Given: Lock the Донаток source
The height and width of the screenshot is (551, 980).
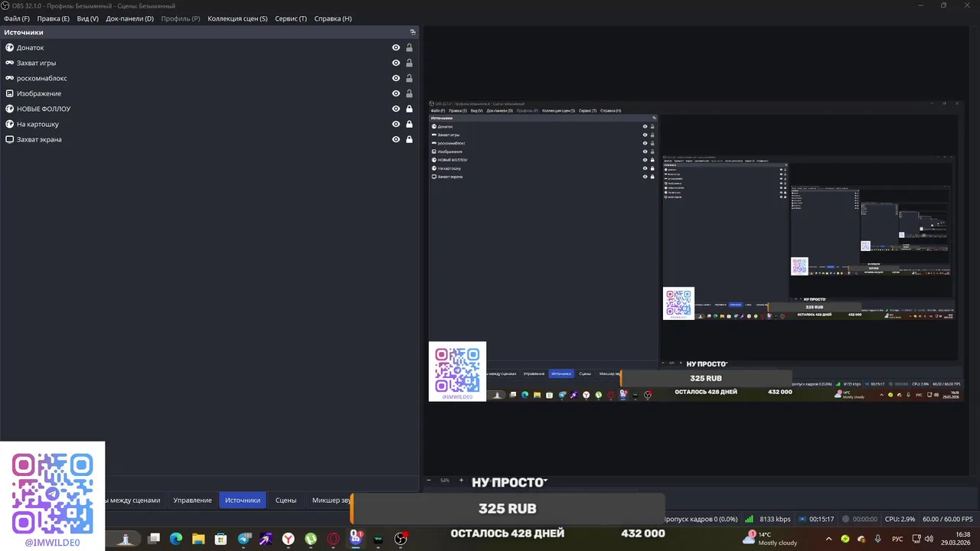Looking at the screenshot, I should tap(410, 47).
